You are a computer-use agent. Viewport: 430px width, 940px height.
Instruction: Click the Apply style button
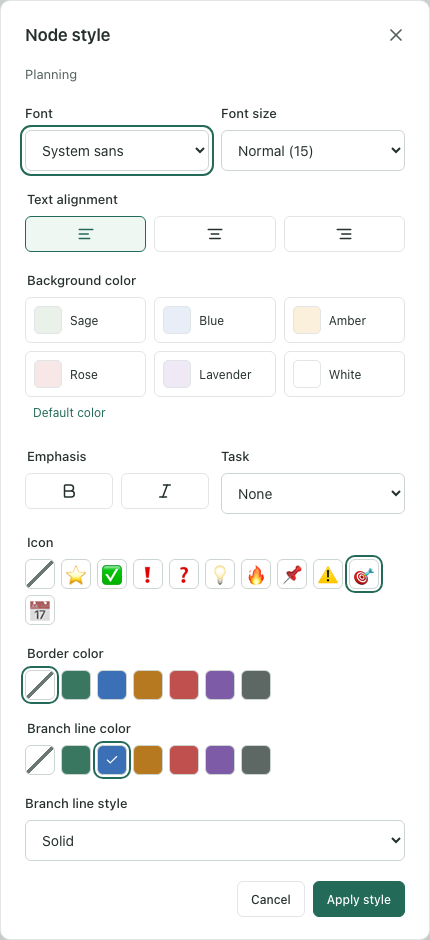(x=359, y=899)
